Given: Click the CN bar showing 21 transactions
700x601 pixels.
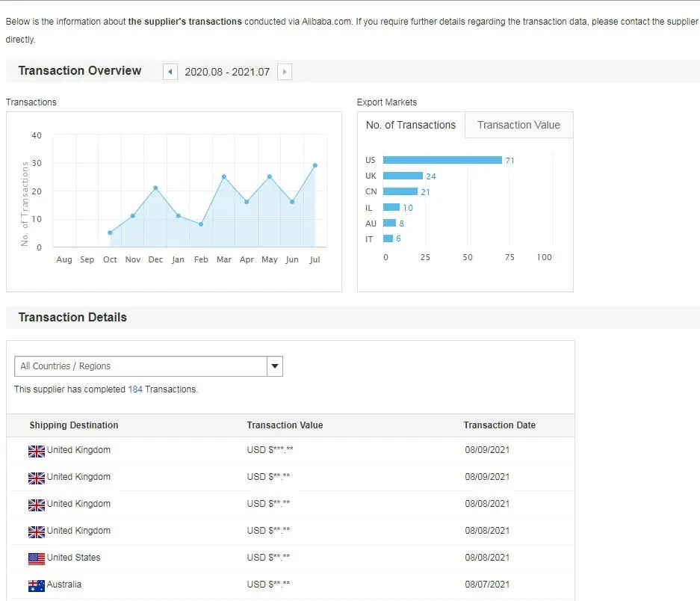Looking at the screenshot, I should (x=400, y=191).
